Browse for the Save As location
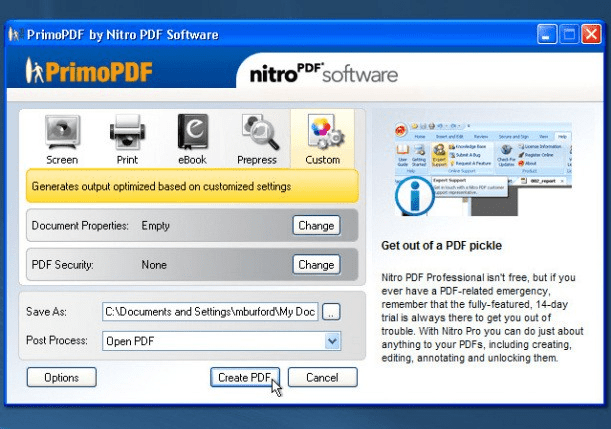 pos(331,312)
